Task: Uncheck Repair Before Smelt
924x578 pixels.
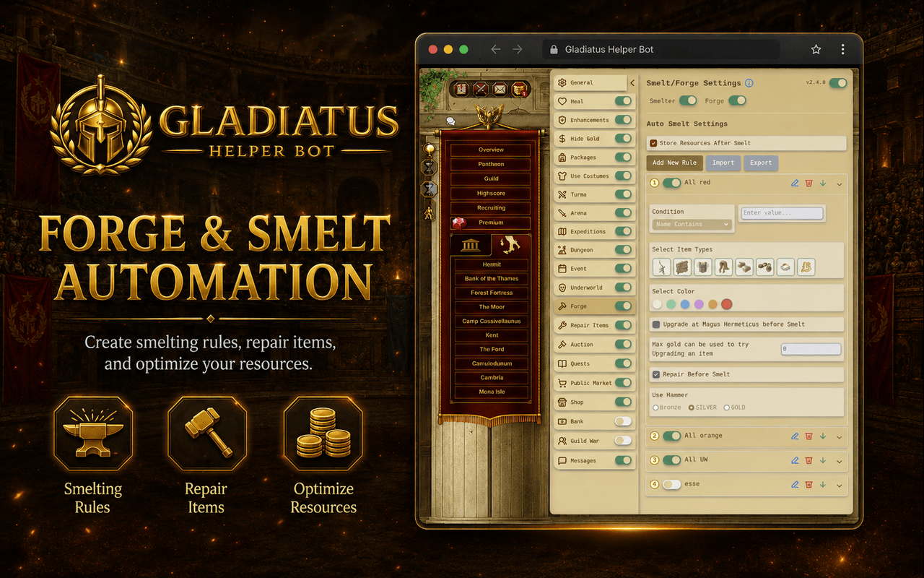Action: [656, 374]
